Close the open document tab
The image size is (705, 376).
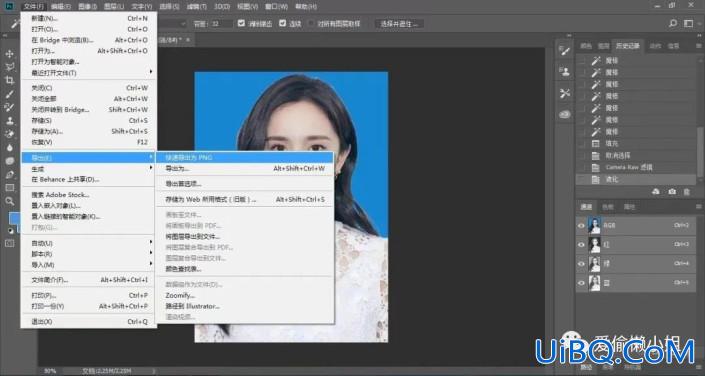tap(188, 40)
